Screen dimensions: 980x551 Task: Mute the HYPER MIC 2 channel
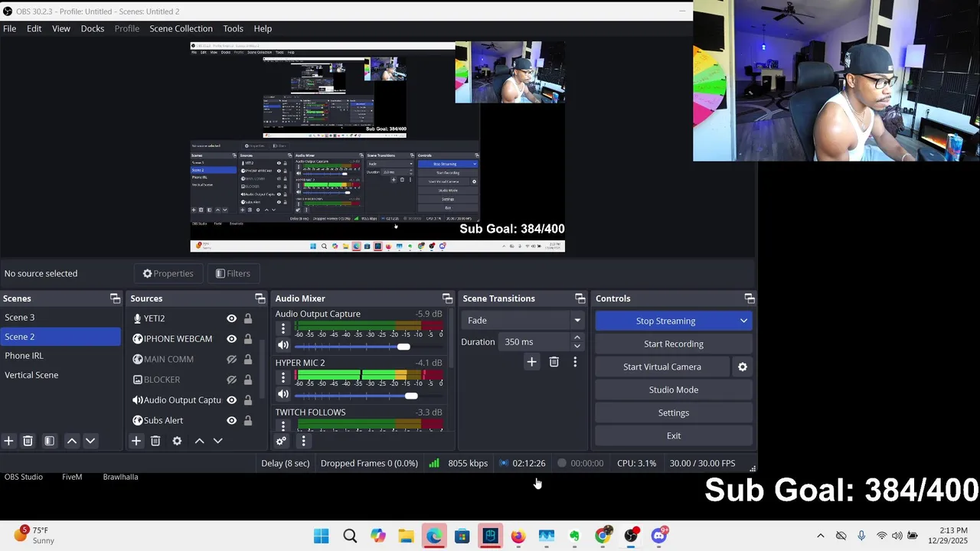(283, 395)
